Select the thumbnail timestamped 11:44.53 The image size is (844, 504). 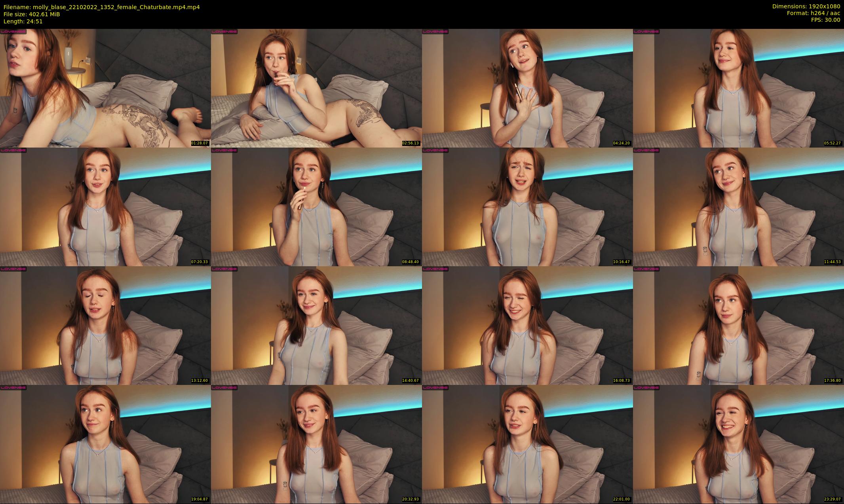click(x=738, y=207)
